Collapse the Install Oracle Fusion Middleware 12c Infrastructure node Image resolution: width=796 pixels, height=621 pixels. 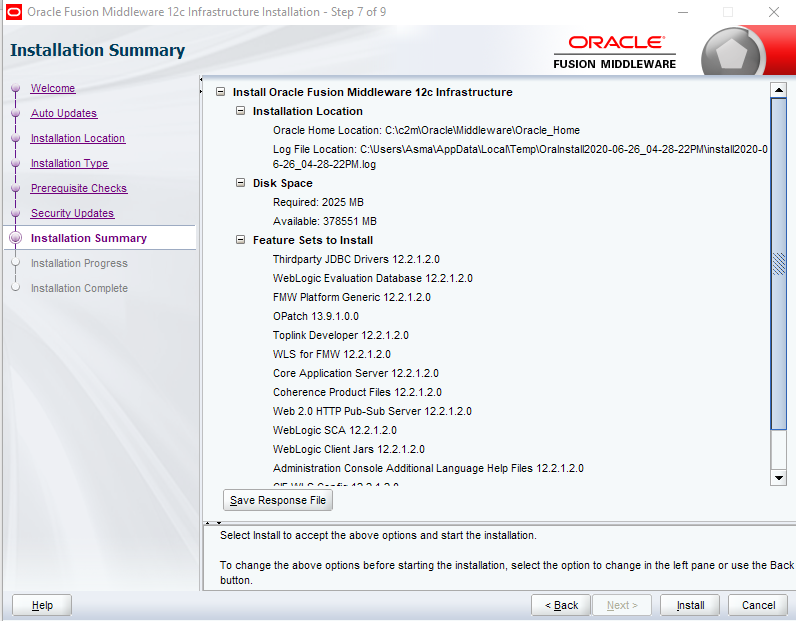pyautogui.click(x=220, y=92)
